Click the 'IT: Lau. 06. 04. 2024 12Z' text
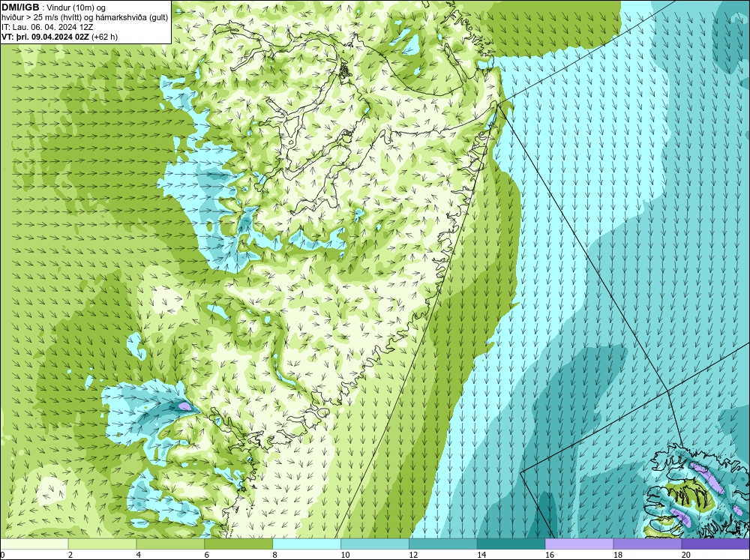The height and width of the screenshot is (560, 750). coord(46,27)
